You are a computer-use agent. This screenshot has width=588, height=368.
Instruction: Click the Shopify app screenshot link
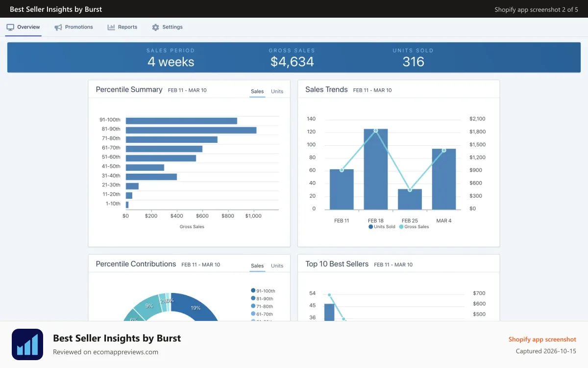542,339
